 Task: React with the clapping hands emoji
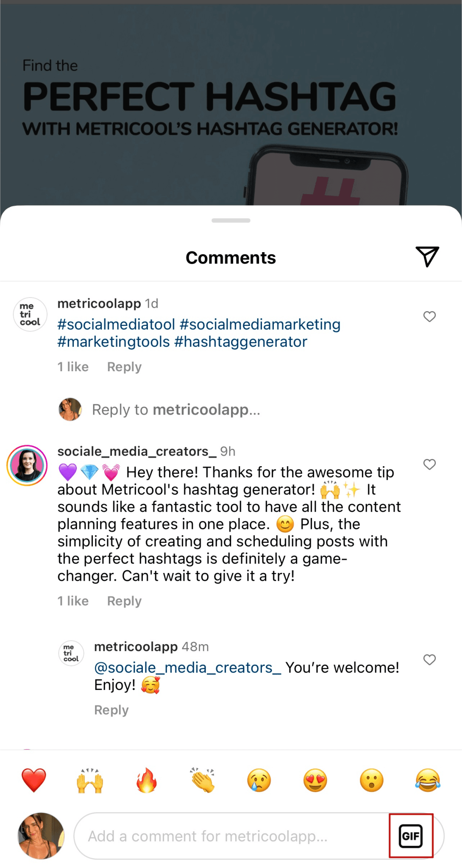pyautogui.click(x=202, y=781)
